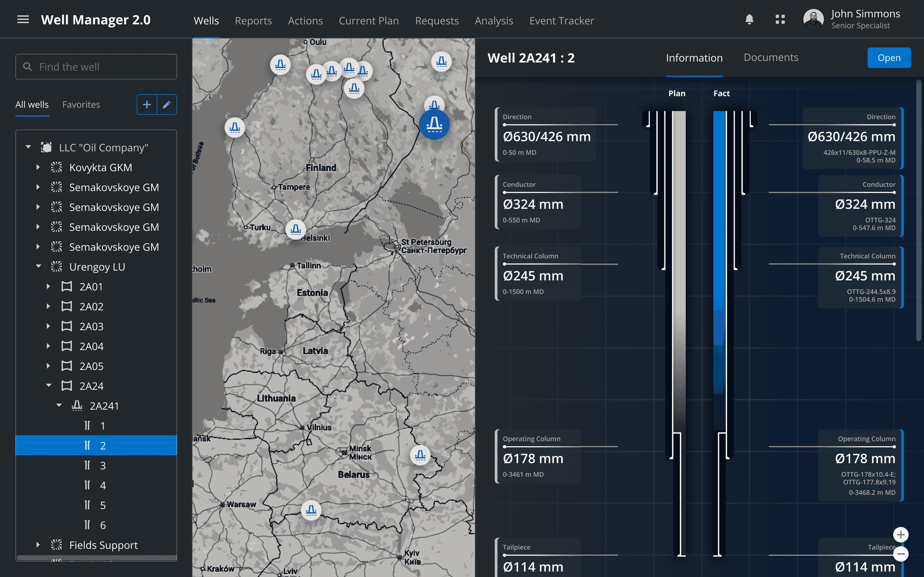Open the Event Tracker menu

561,21
